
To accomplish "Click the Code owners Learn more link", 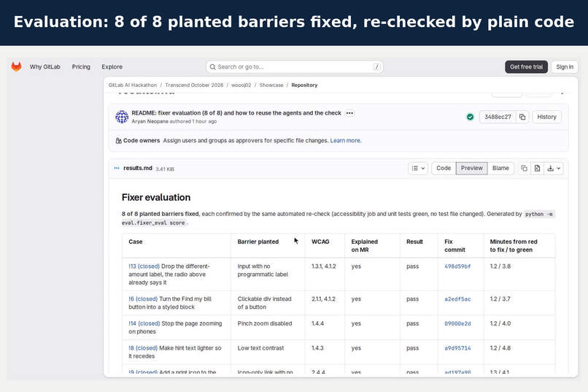I will pos(345,141).
